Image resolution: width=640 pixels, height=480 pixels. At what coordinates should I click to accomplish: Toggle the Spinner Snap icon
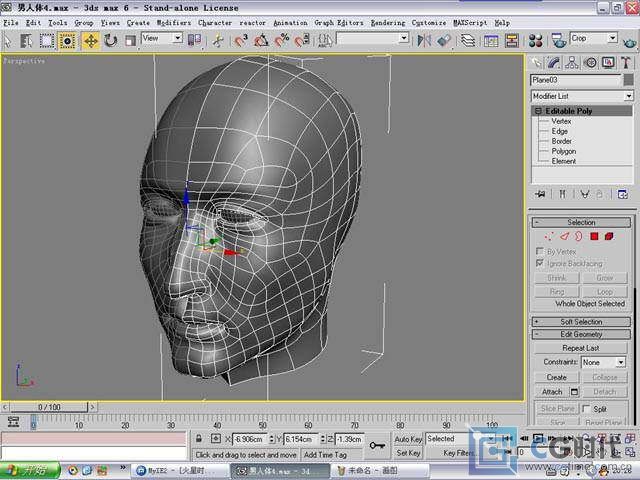[302, 40]
